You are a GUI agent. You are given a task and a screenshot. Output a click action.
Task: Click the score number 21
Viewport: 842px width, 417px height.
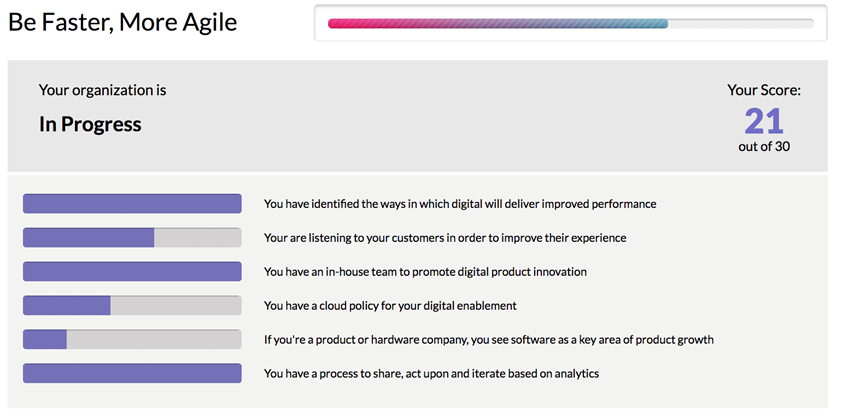(764, 121)
